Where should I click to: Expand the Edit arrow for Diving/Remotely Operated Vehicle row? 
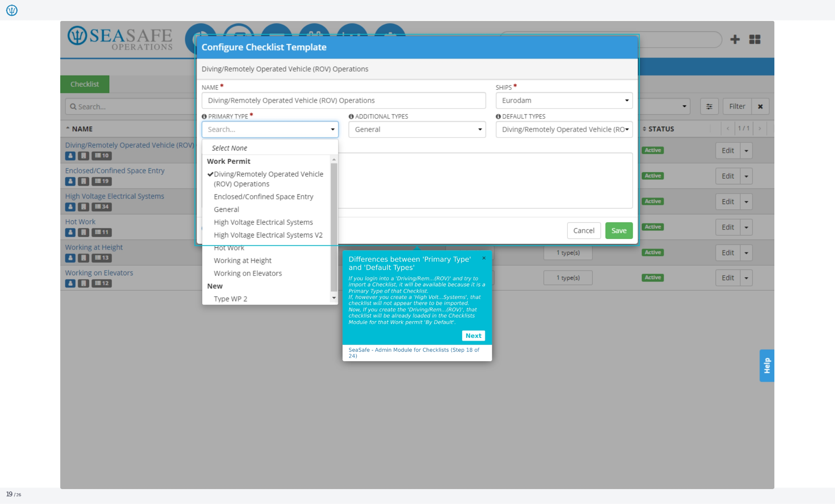(746, 151)
